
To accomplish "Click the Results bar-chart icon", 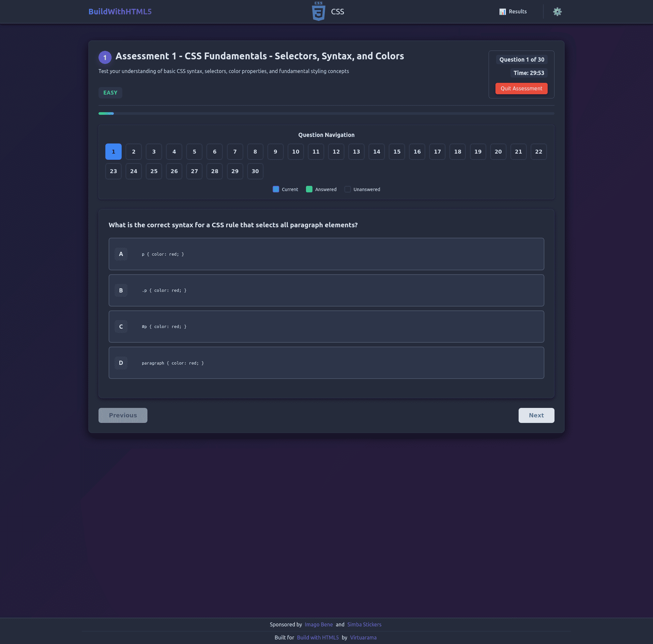I will [502, 11].
